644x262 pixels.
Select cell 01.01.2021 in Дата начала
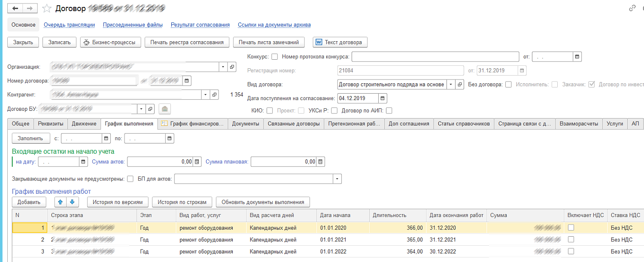point(343,240)
